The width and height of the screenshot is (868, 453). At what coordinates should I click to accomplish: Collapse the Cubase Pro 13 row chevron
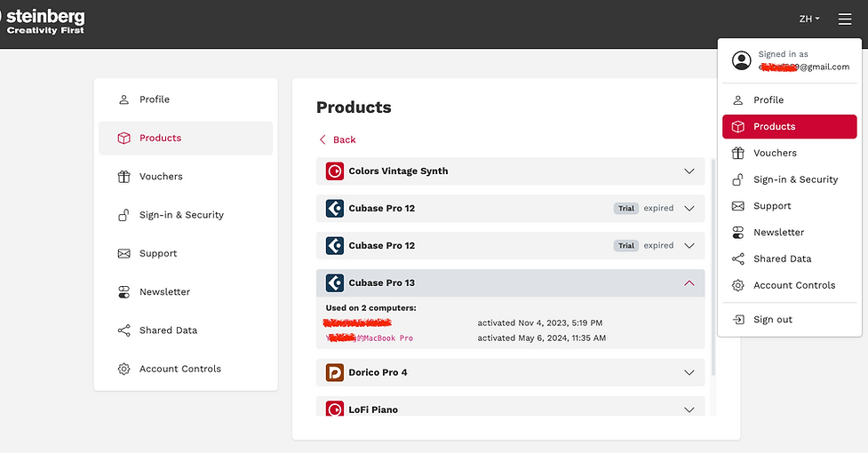689,283
